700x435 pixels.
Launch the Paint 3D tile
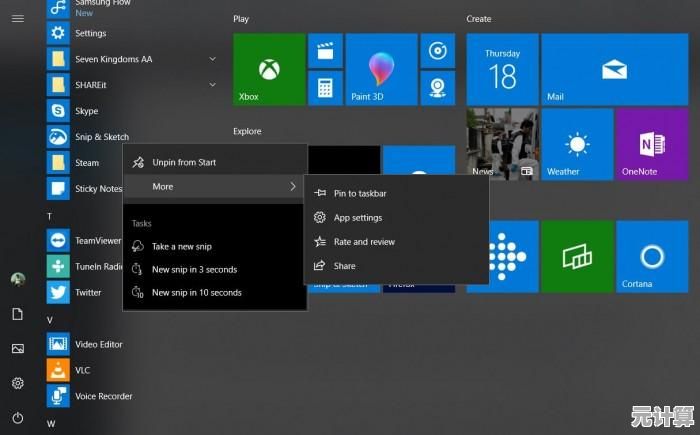381,69
